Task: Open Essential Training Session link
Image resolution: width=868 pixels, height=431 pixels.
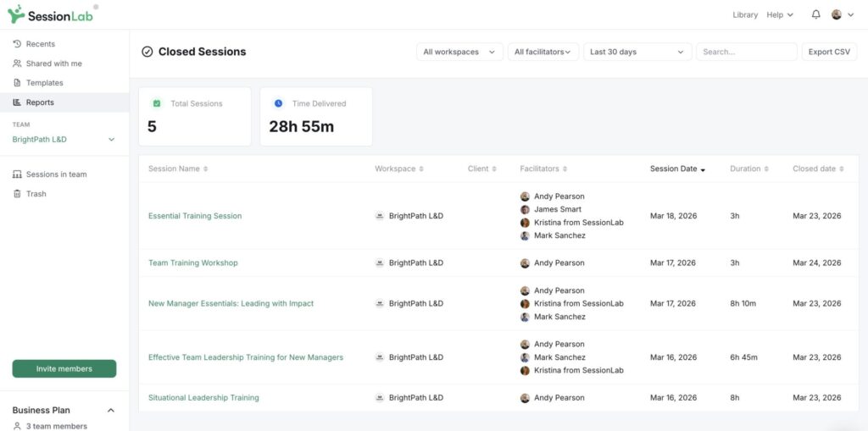Action: click(195, 216)
